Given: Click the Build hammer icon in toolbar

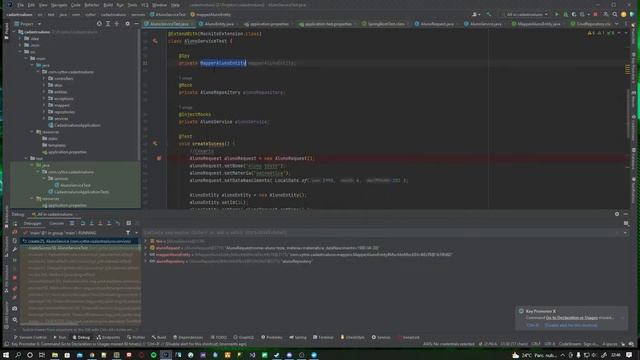Looking at the screenshot, I should click(489, 14).
